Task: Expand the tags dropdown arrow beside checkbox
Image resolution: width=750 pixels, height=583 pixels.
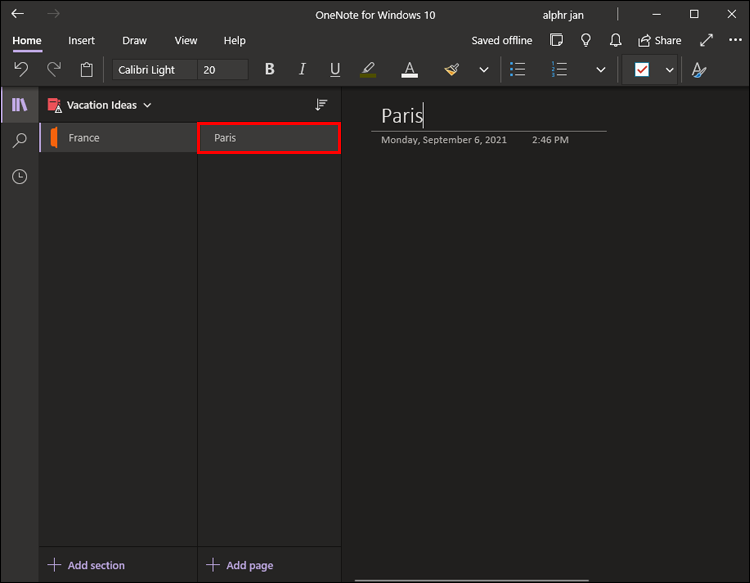Action: tap(669, 70)
